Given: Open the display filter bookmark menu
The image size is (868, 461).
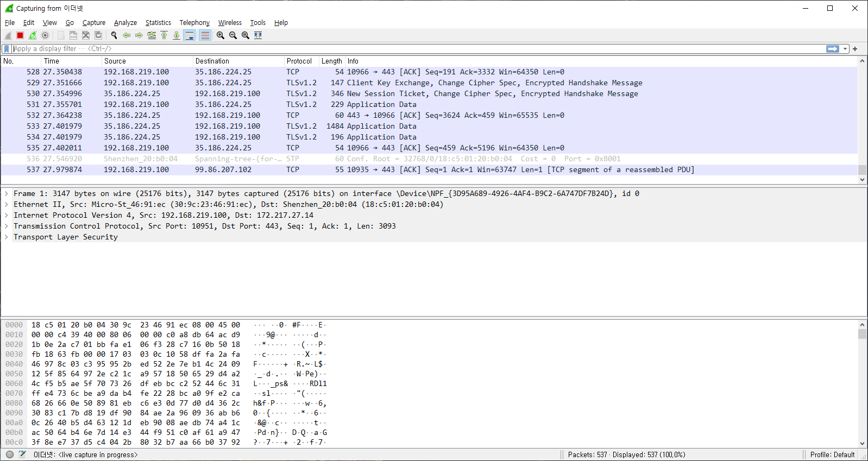Looking at the screenshot, I should (x=7, y=49).
